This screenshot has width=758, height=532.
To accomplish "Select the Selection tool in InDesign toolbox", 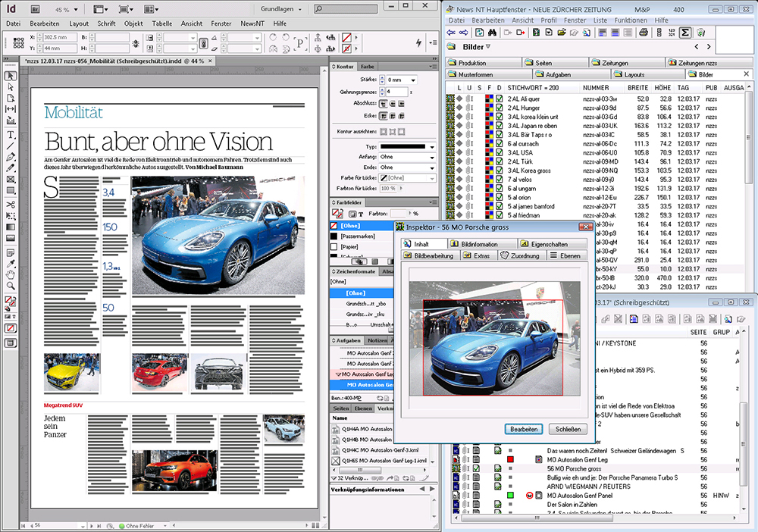I will (11, 76).
